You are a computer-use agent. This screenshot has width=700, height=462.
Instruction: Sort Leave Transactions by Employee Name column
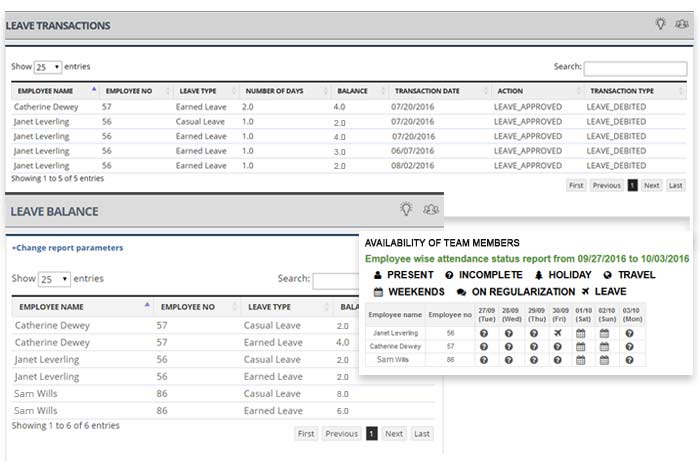56,91
